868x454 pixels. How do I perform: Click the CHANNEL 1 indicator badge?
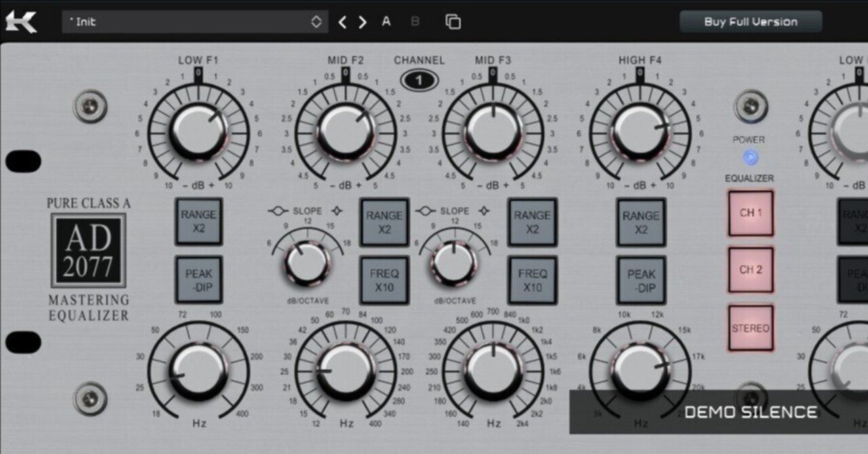click(419, 81)
